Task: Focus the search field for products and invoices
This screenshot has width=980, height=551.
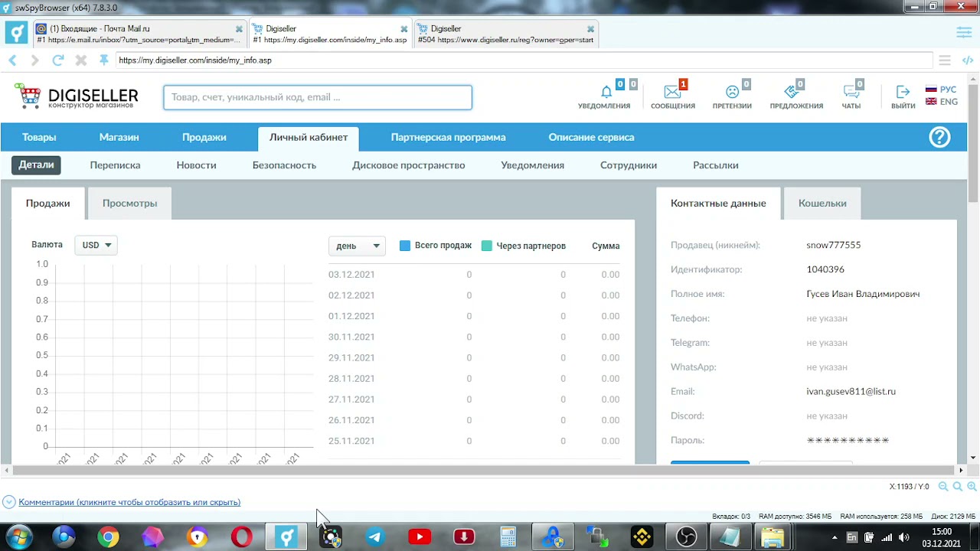Action: [318, 97]
